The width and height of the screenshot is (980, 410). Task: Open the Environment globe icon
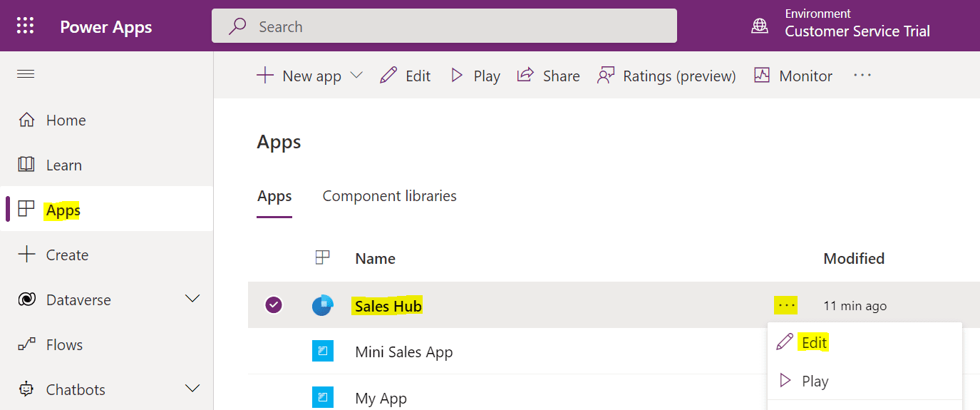coord(760,26)
